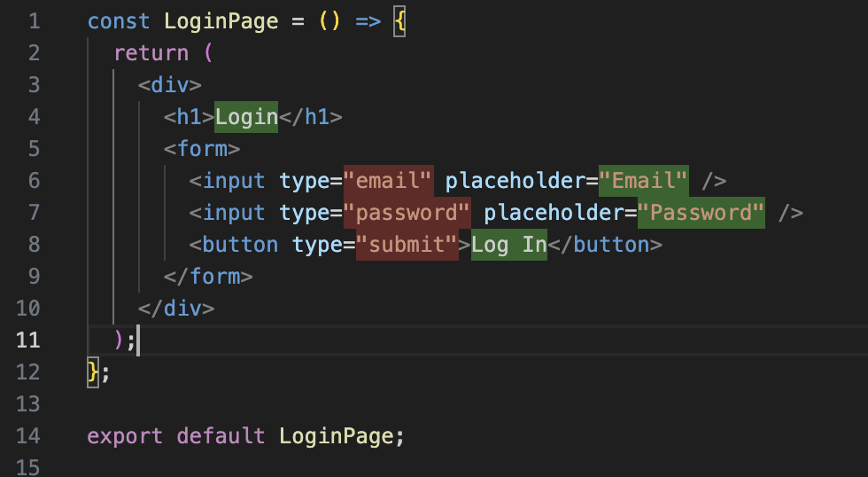The height and width of the screenshot is (477, 868).
Task: Click the 'placeholder' attribute on line 7
Action: pyautogui.click(x=554, y=213)
